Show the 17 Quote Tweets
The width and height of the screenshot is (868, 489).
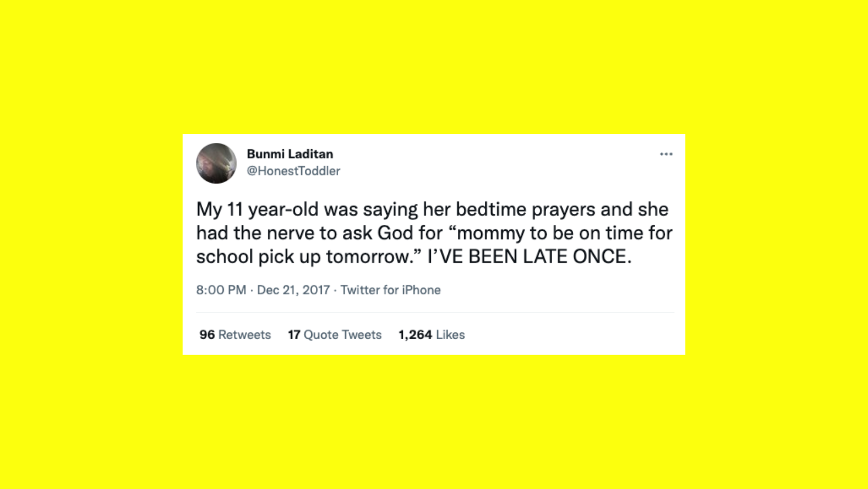(334, 334)
